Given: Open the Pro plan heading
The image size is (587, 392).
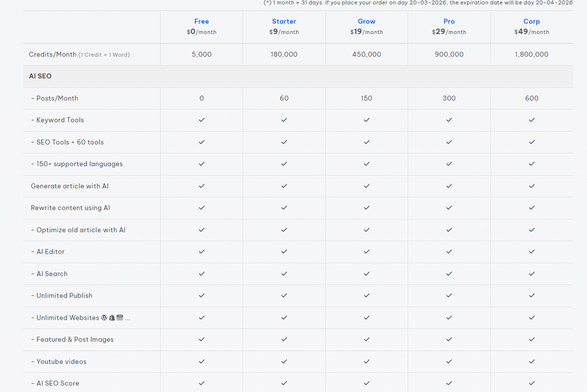Looking at the screenshot, I should [449, 21].
